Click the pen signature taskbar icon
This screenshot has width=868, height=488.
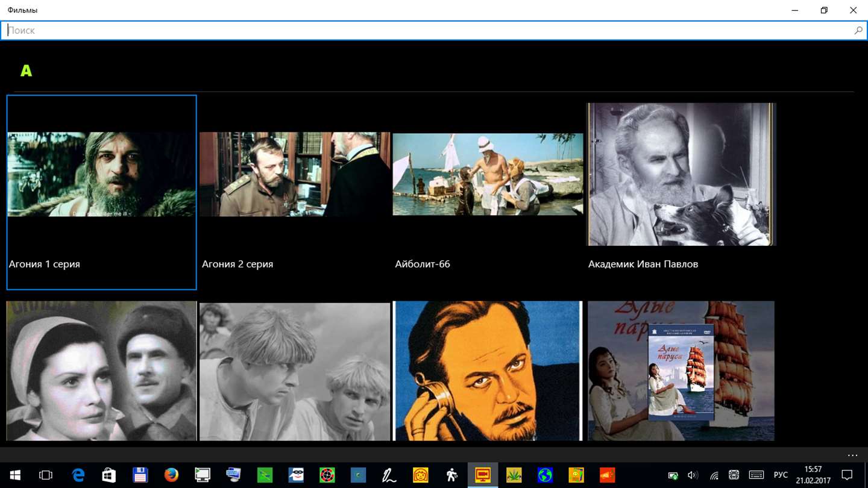tap(389, 475)
